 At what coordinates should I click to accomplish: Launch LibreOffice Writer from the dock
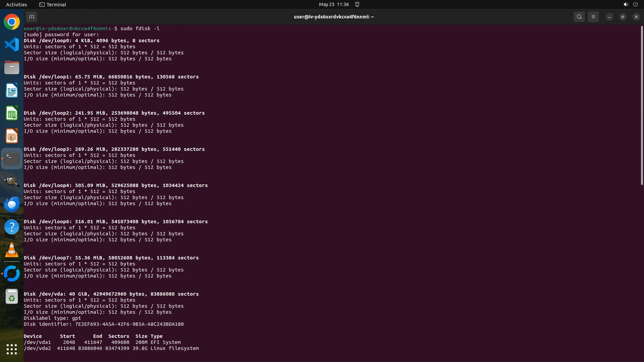12,90
